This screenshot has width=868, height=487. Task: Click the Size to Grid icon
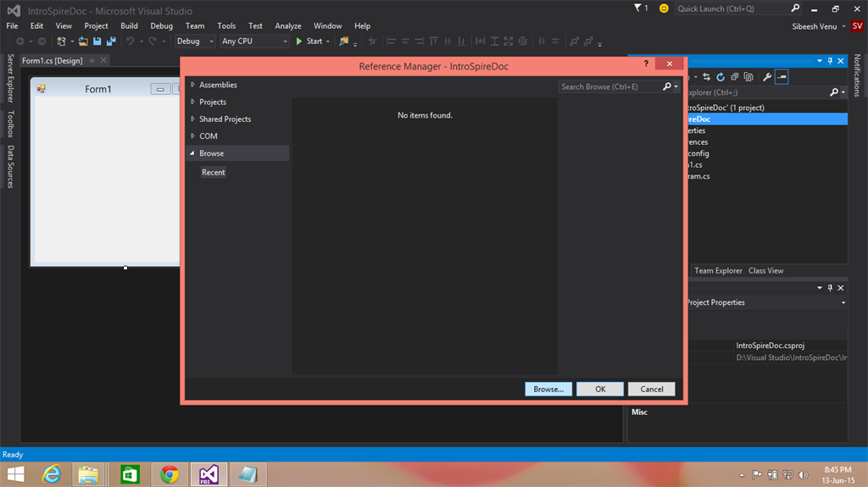pyautogui.click(x=522, y=41)
